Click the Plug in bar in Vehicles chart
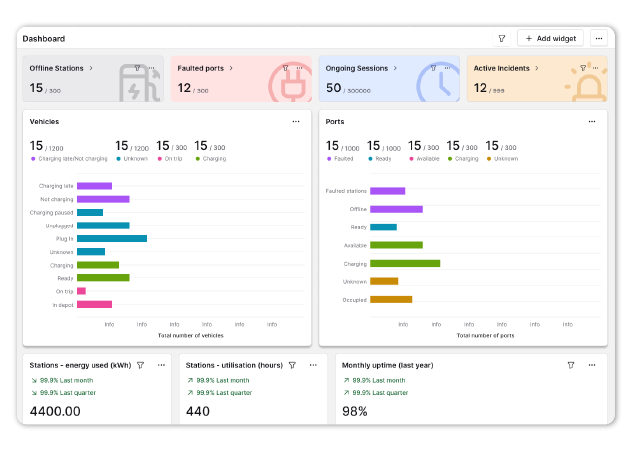 click(112, 238)
